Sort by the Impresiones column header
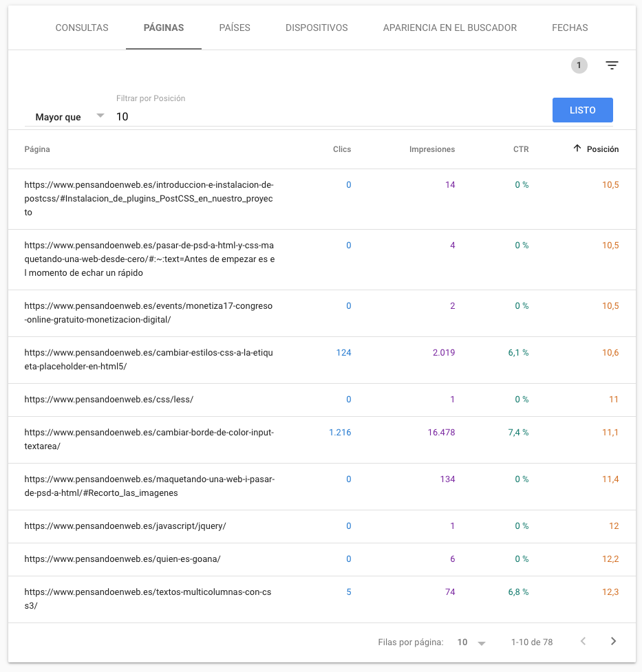 coord(432,149)
